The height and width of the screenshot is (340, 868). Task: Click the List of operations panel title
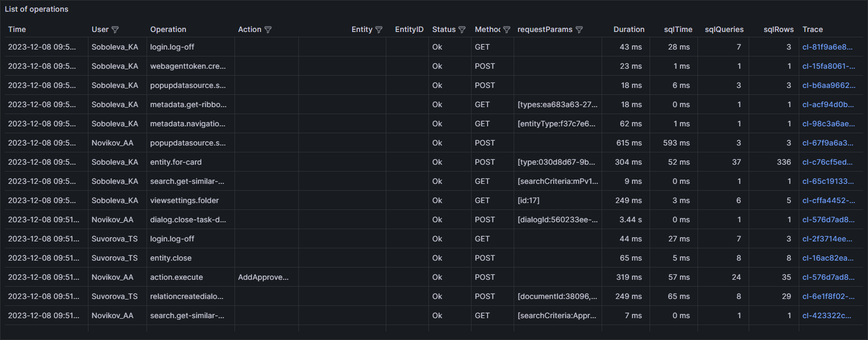(x=37, y=9)
